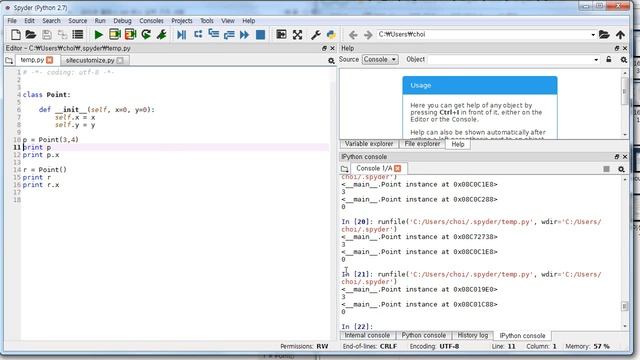Open the Projects menu
The height and width of the screenshot is (360, 640).
pos(182,20)
